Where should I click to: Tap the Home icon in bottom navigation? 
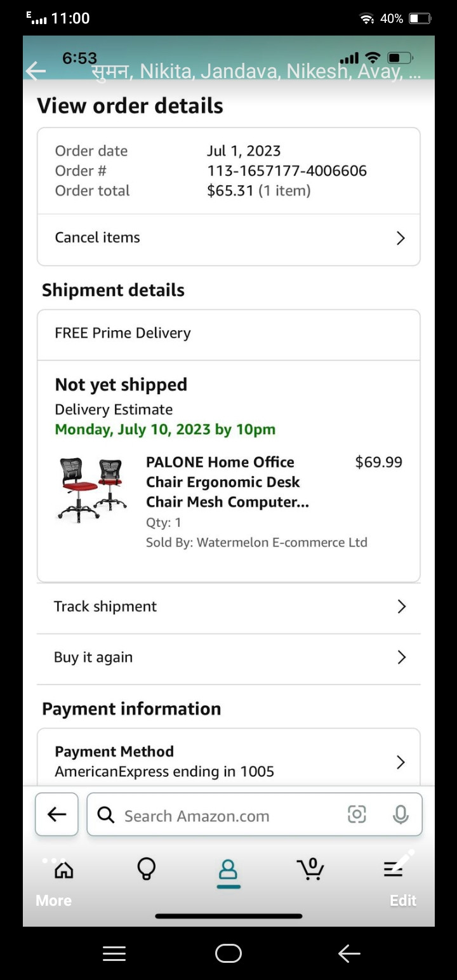point(63,869)
